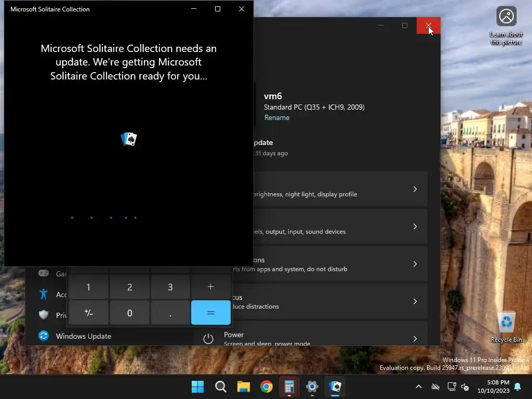The width and height of the screenshot is (532, 399).
Task: Open network status tray icon
Action: click(451, 387)
